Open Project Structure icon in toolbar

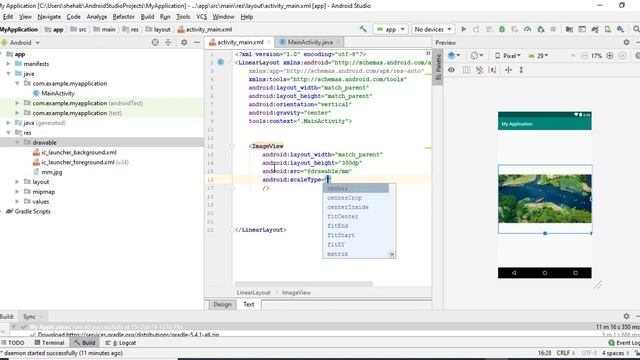pyautogui.click(x=569, y=29)
